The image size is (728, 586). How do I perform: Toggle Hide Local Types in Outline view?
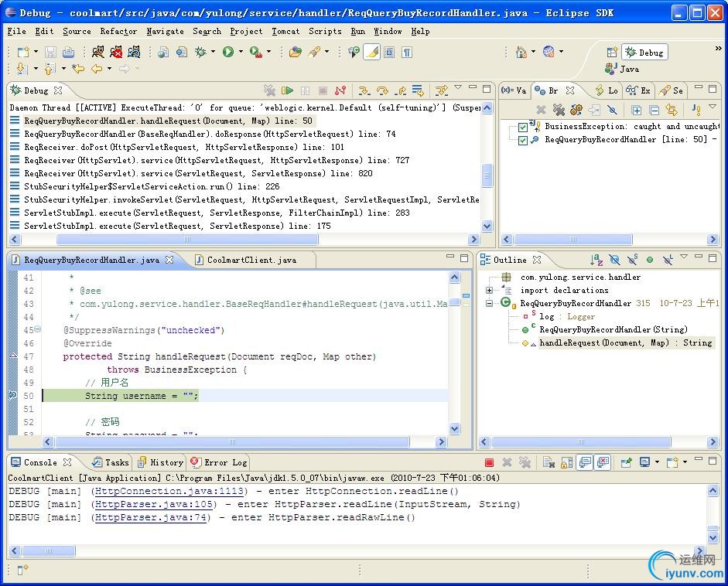point(668,260)
